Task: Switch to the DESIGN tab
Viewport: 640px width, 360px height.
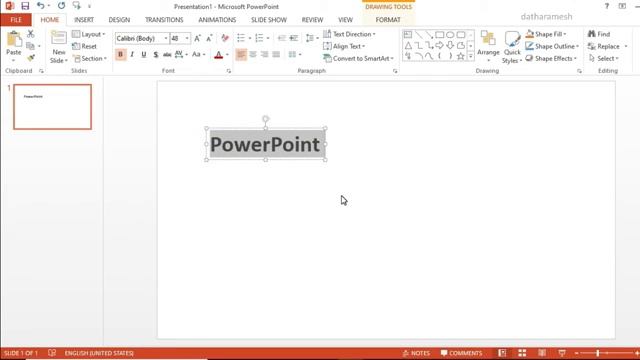Action: (x=119, y=20)
